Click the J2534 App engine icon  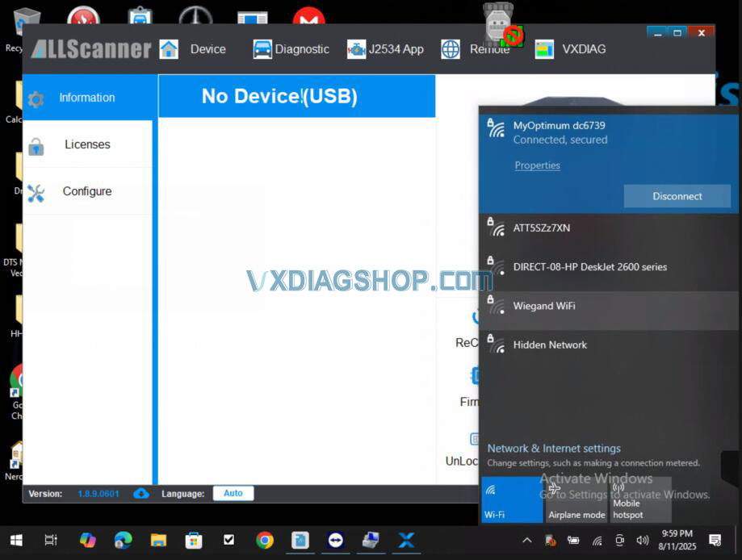(x=356, y=49)
